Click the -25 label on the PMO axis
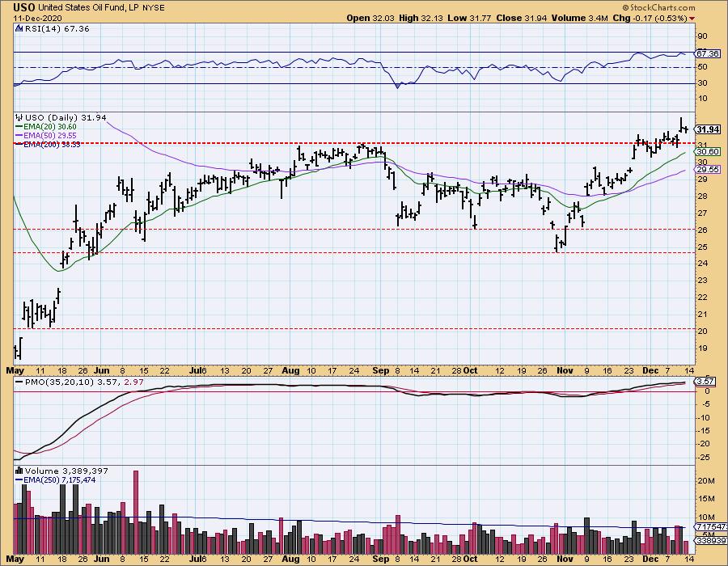 point(704,457)
